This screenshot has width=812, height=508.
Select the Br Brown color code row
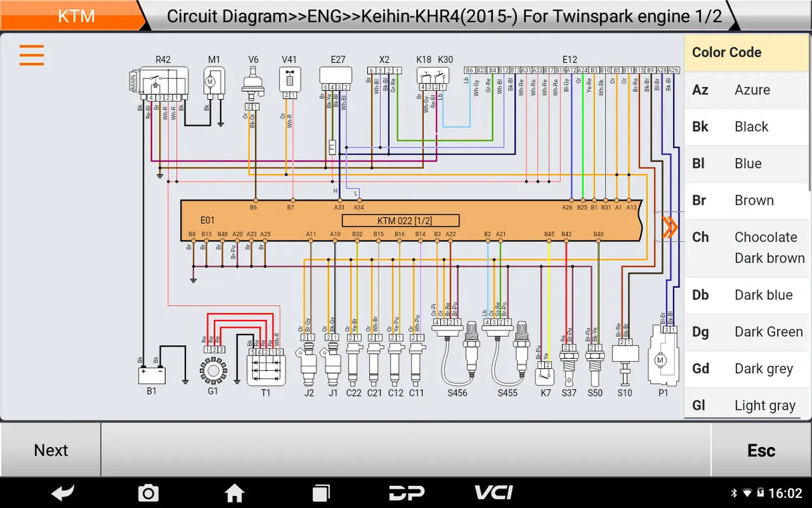pyautogui.click(x=746, y=200)
